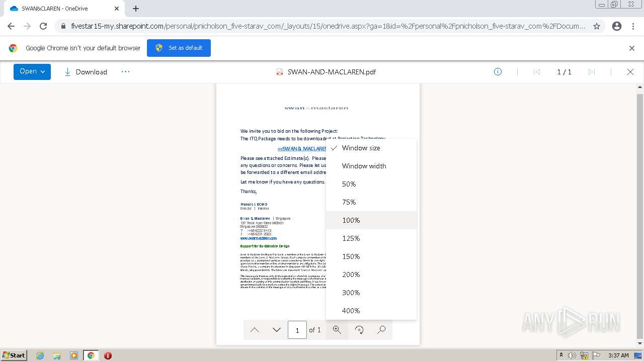Click the sharepoint URL address bar
Viewport: 644px width, 362px height.
[327, 26]
